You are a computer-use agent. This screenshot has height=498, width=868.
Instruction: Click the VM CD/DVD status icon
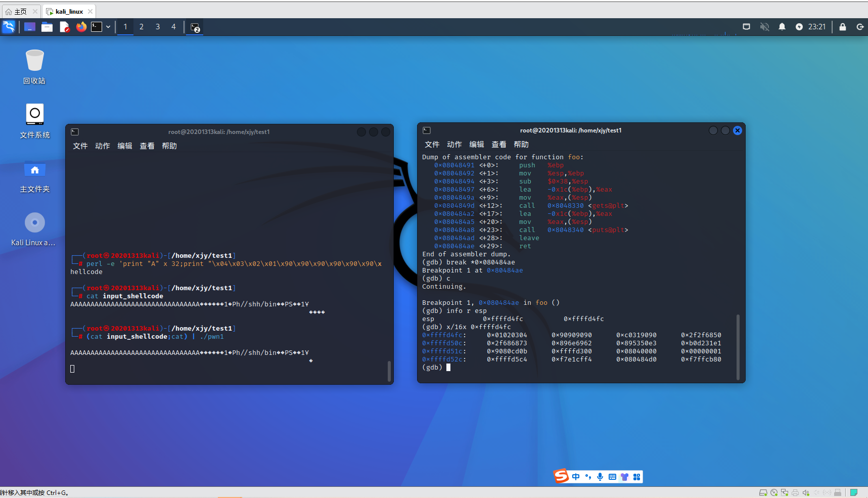[774, 493]
